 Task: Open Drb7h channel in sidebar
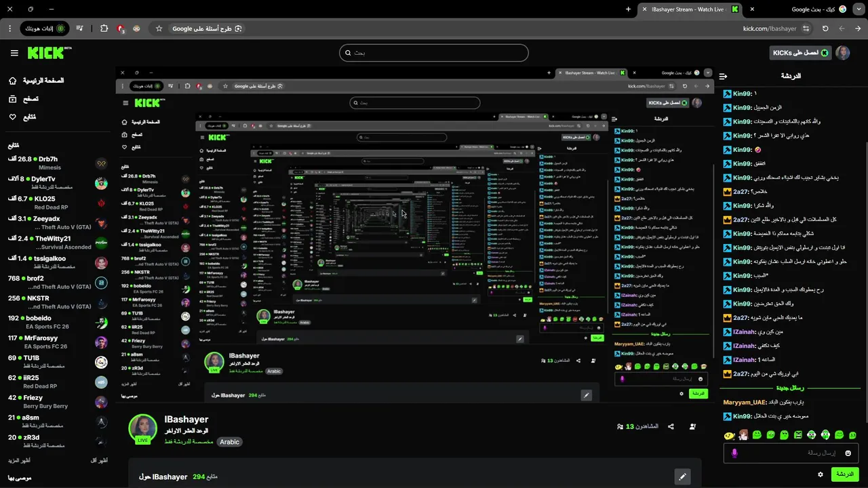click(x=58, y=163)
